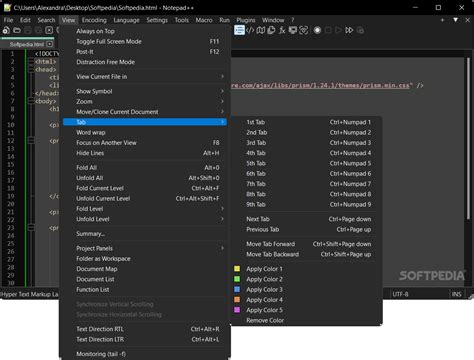Choose Move Tab Forward
Viewport: 474px width, 360px height.
[306, 244]
